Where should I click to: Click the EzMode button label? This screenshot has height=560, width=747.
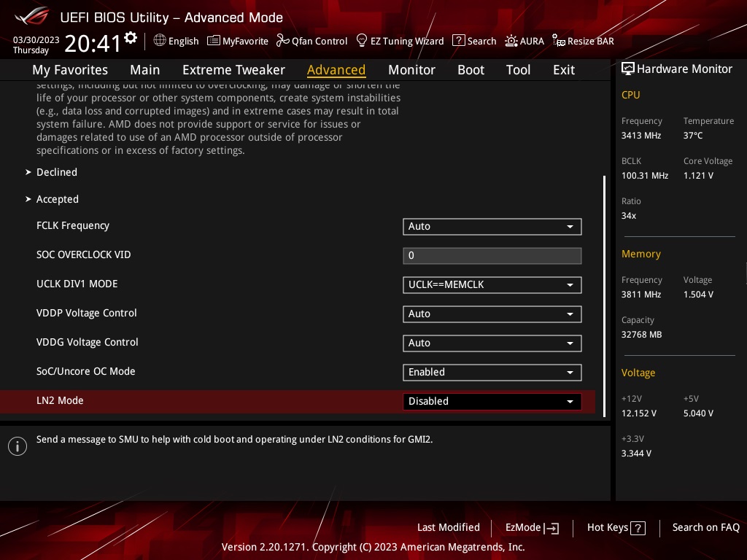(522, 527)
